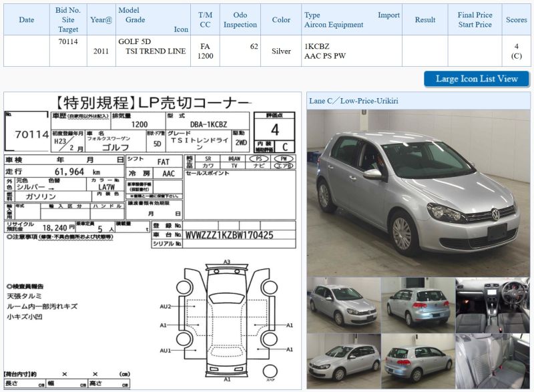Viewport: 534px width, 392px height.
Task: Click the score 4 (C) cell
Action: tap(516, 51)
